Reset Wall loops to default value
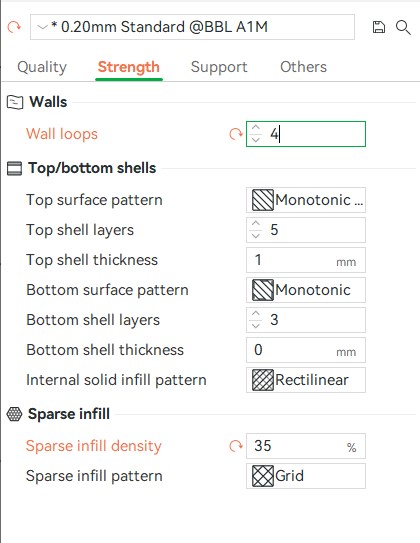Viewport: 420px width, 543px height. point(236,134)
